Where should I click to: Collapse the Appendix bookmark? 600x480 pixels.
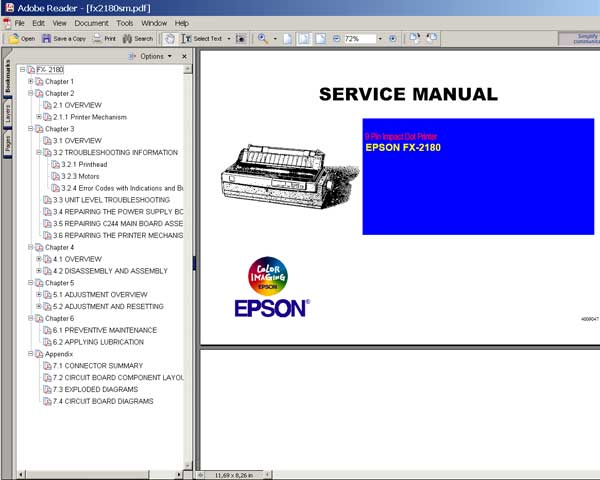pos(31,354)
